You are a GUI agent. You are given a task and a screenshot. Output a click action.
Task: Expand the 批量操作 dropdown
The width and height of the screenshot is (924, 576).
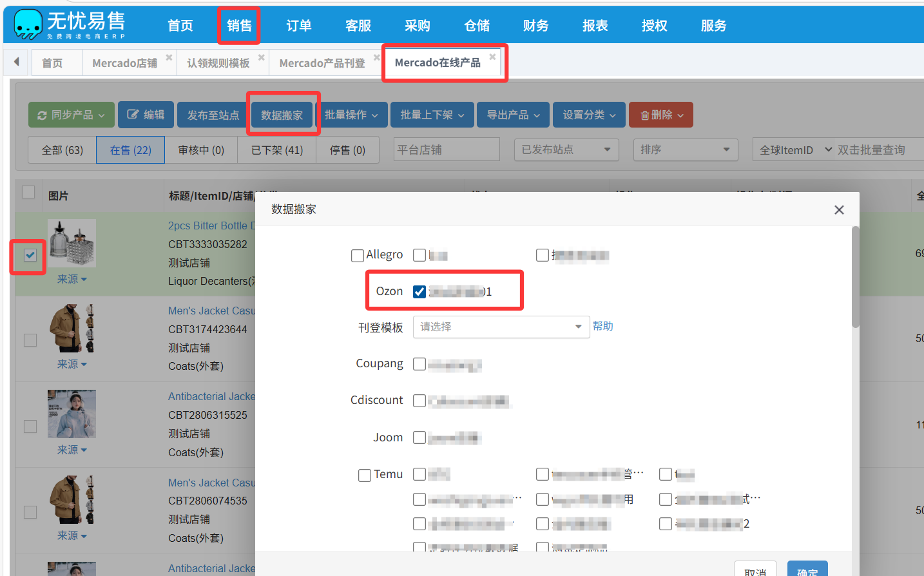pyautogui.click(x=351, y=115)
